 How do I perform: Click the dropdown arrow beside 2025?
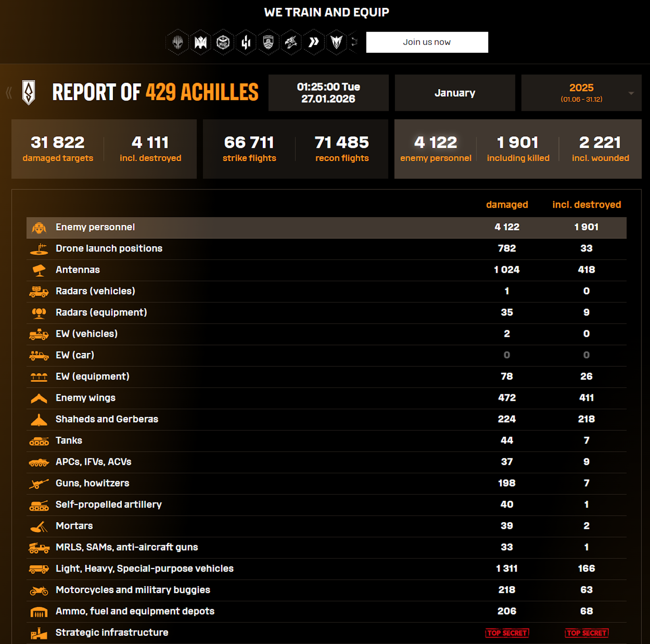pyautogui.click(x=631, y=93)
